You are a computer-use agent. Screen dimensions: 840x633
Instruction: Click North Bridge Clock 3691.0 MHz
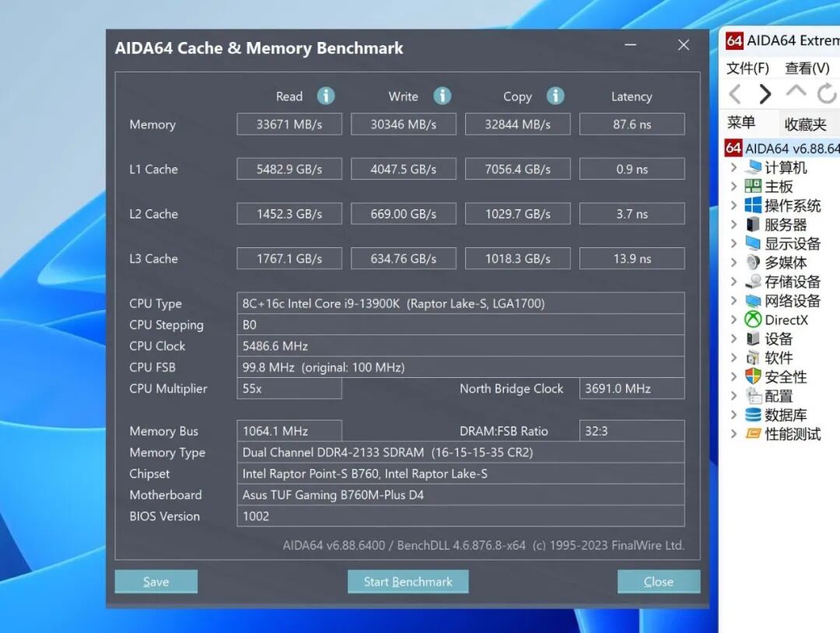pyautogui.click(x=632, y=388)
